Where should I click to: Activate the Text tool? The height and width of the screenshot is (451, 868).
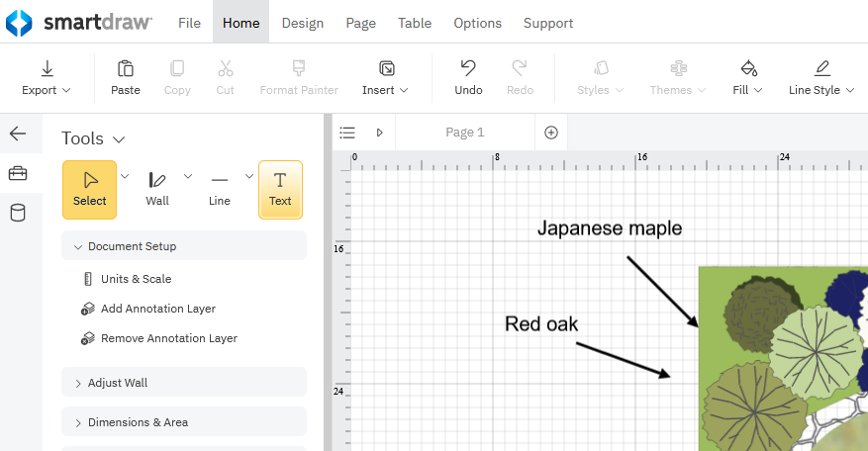pos(280,189)
